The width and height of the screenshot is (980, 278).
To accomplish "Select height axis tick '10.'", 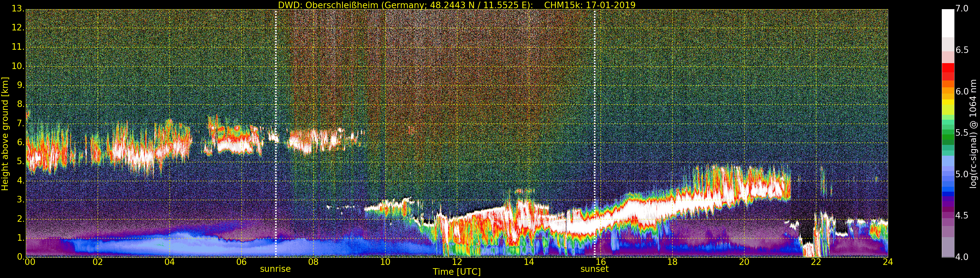I will click(x=18, y=66).
